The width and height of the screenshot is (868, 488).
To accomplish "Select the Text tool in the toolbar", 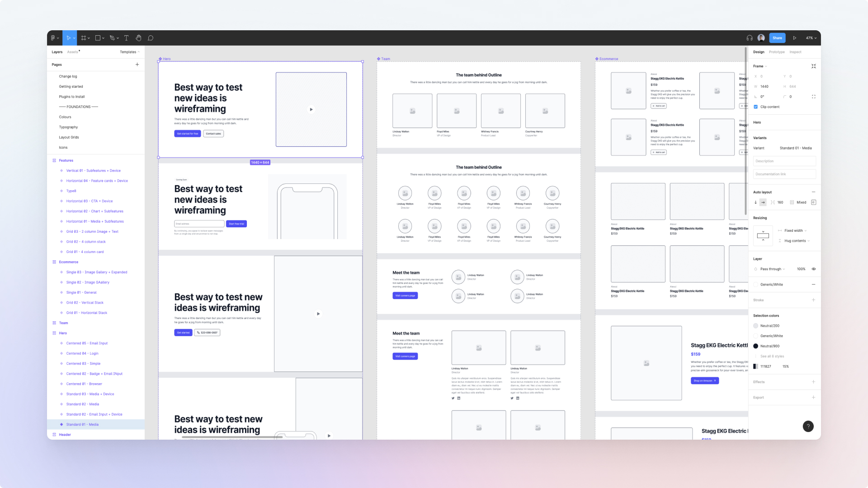I will 126,38.
